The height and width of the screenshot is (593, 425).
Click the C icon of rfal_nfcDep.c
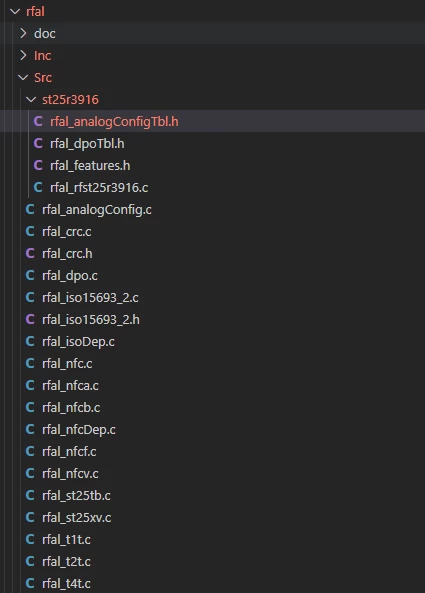[x=30, y=429]
